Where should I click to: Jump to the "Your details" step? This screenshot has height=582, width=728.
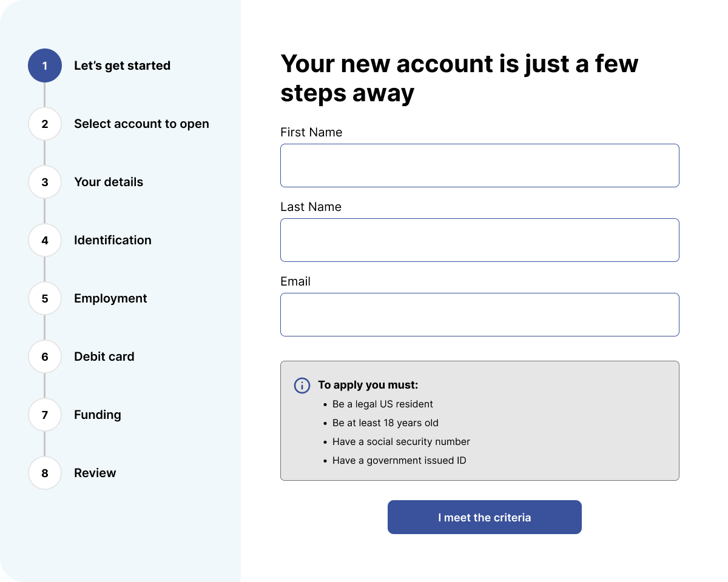pos(109,182)
